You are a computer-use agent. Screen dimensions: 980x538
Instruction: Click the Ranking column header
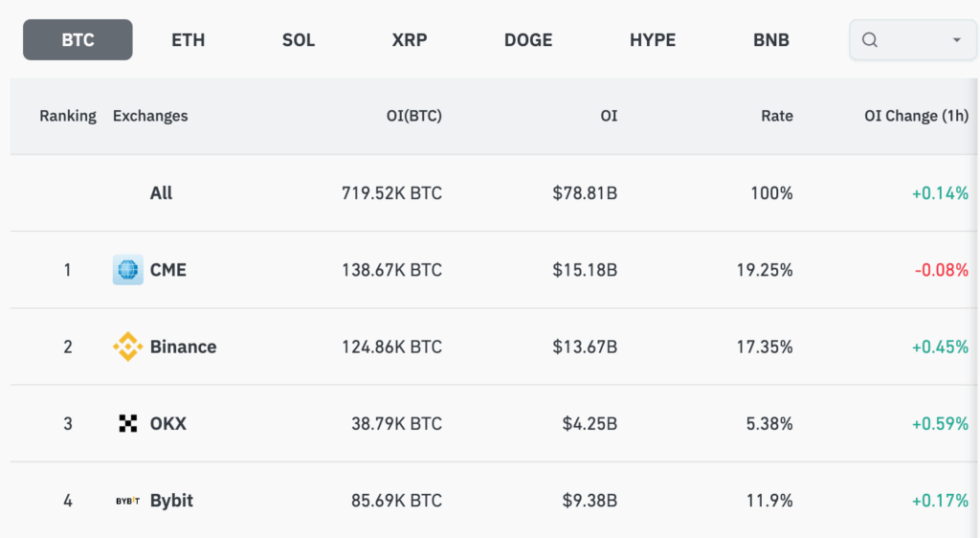point(68,116)
